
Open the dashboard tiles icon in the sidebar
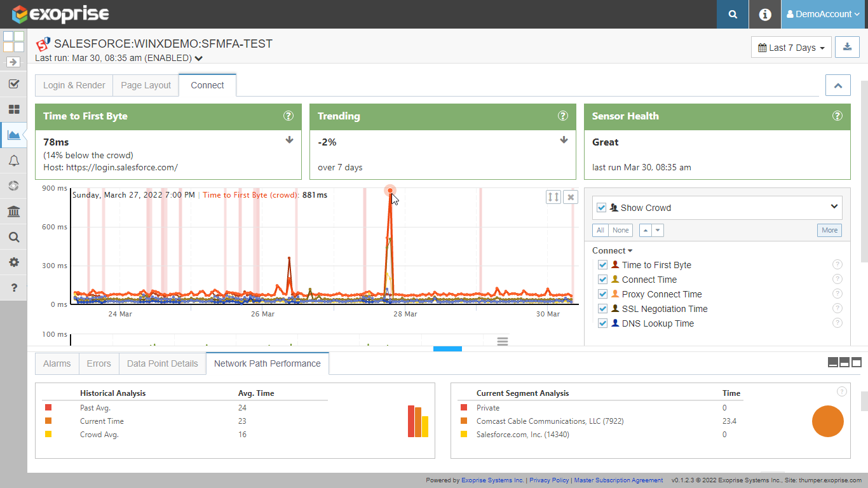(x=13, y=109)
